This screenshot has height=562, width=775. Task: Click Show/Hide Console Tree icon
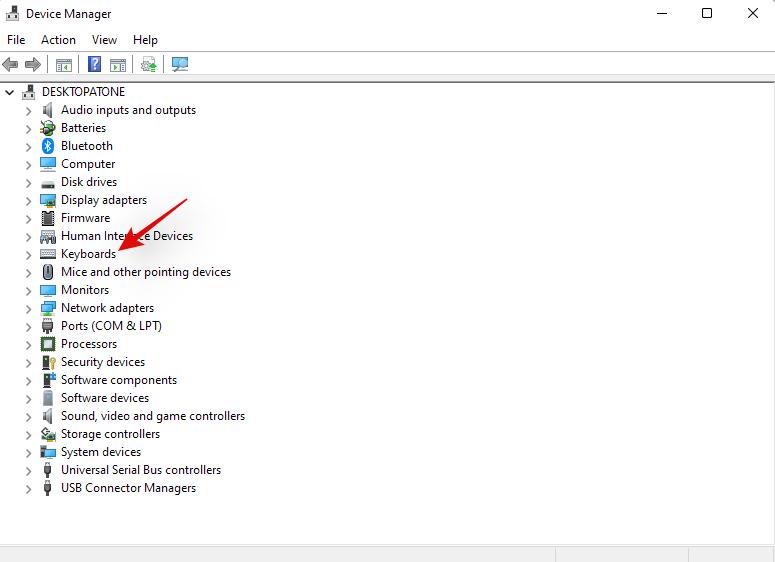point(64,65)
